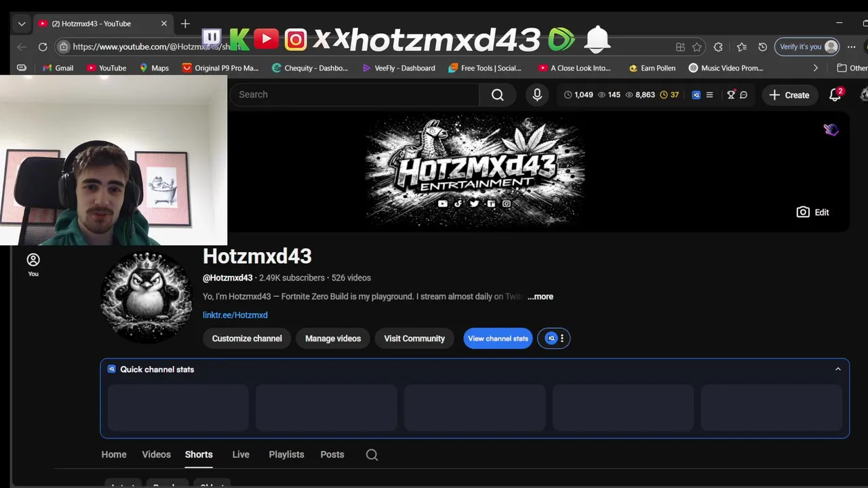Viewport: 868px width, 488px height.
Task: Click the yellow clock icon beside 37
Action: pos(664,95)
